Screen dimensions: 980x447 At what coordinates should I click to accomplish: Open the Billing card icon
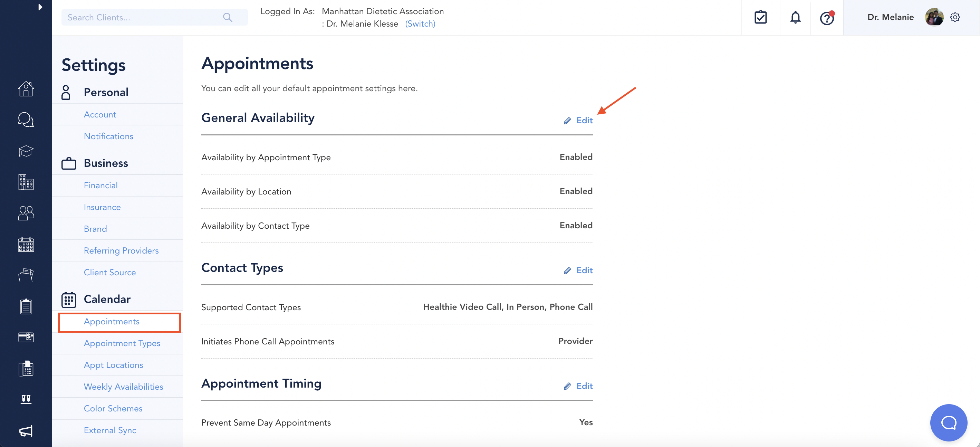tap(26, 337)
